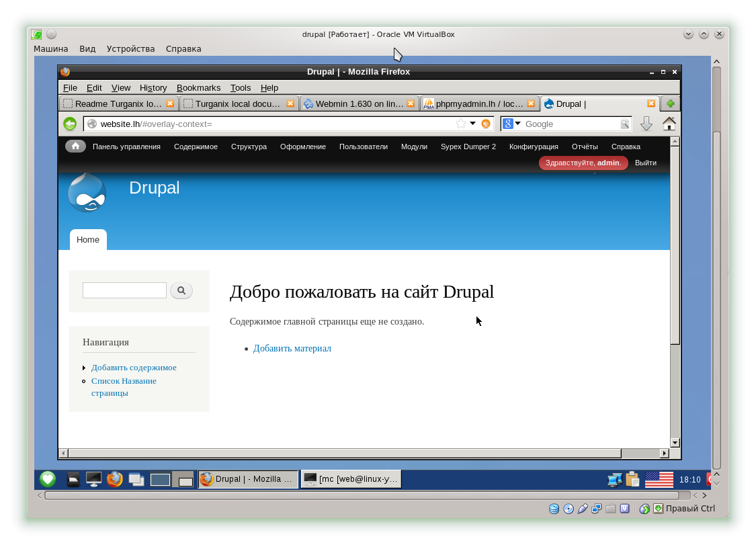Open a new tab with the green plus
The height and width of the screenshot is (545, 756).
click(670, 103)
